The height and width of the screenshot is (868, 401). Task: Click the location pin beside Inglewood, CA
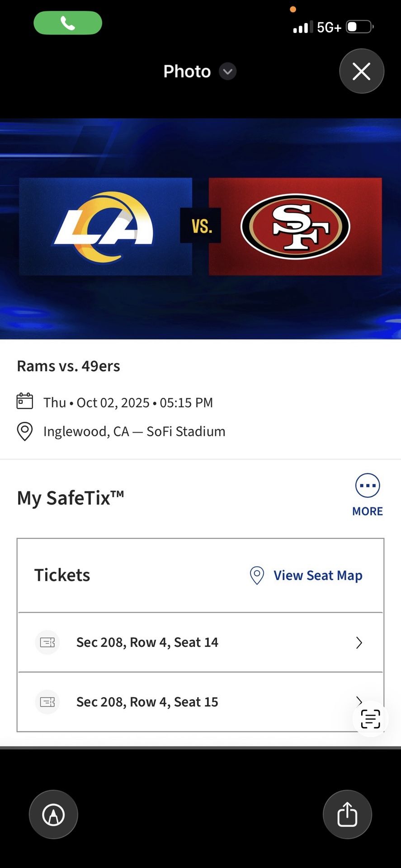[x=25, y=431]
